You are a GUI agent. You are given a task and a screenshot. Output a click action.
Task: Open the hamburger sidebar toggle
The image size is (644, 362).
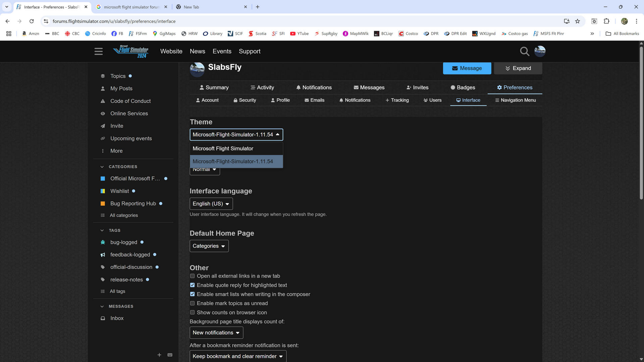[x=98, y=51]
